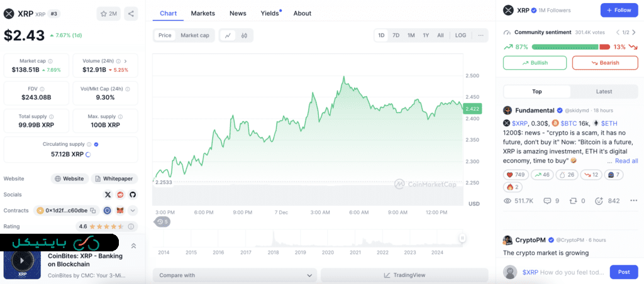Switch chart to Market cap view
Viewport: 644px width, 284px height.
pos(194,35)
